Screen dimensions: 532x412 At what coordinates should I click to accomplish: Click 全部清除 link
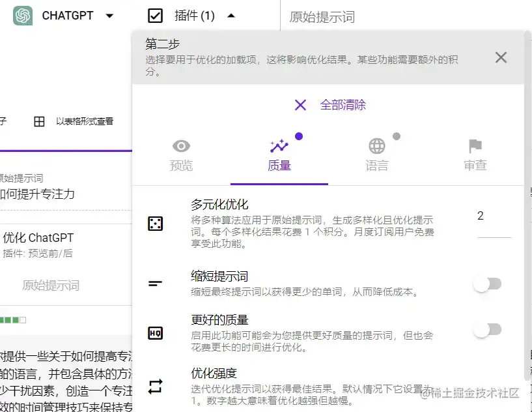pyautogui.click(x=343, y=104)
